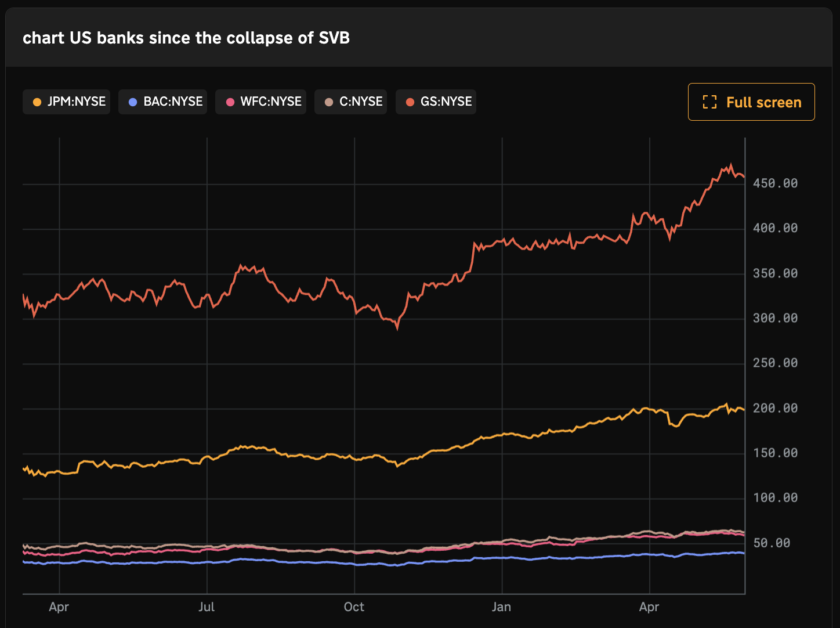This screenshot has width=840, height=628.
Task: Click the 200.00 price axis label
Action: (x=775, y=409)
